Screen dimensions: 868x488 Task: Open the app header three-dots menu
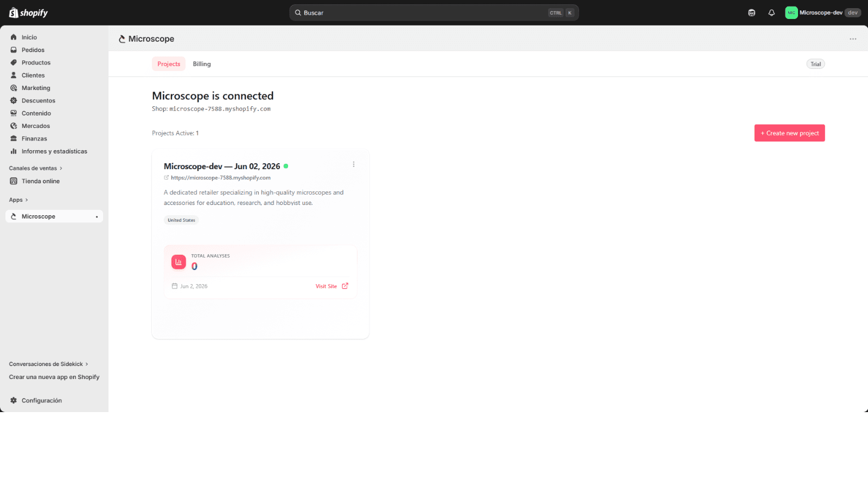pos(853,39)
